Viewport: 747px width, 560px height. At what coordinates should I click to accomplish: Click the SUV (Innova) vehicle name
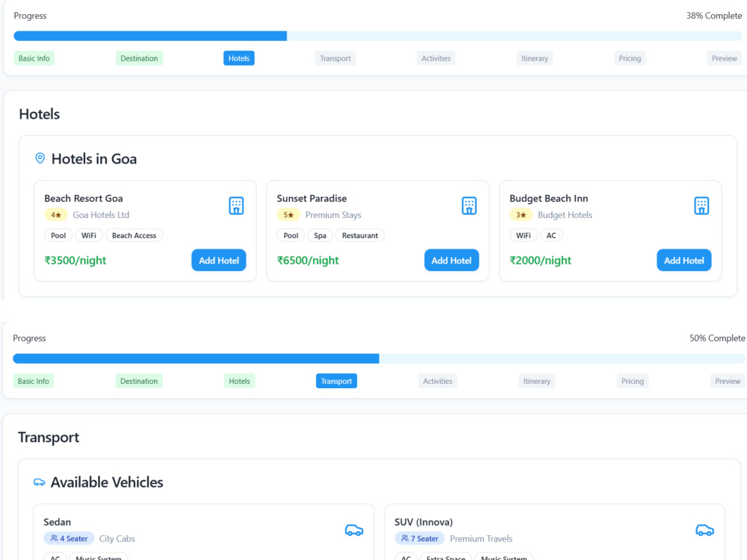(x=424, y=522)
